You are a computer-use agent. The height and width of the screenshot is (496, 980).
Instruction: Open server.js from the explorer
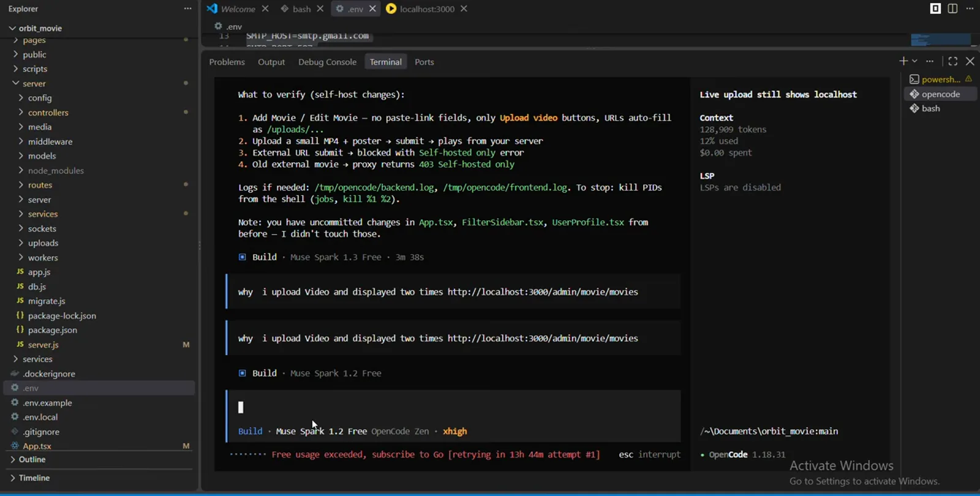(43, 345)
